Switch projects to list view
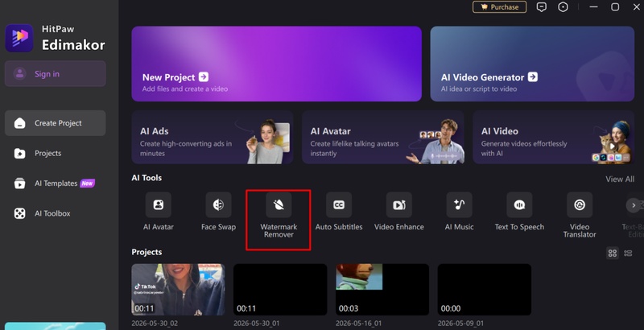This screenshot has height=330, width=644. pos(628,254)
